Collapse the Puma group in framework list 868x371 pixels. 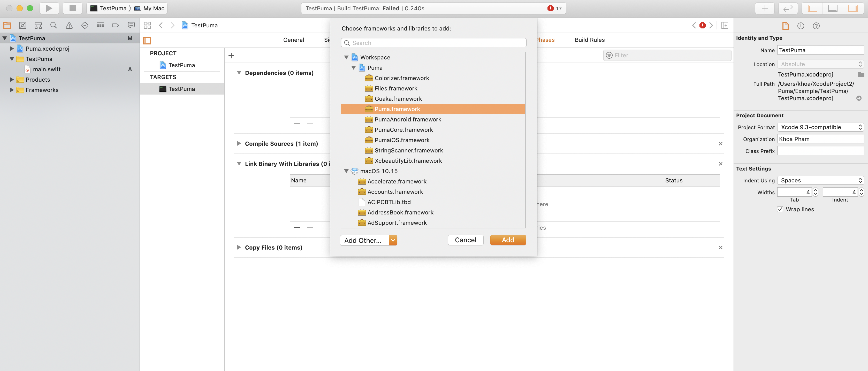(353, 68)
